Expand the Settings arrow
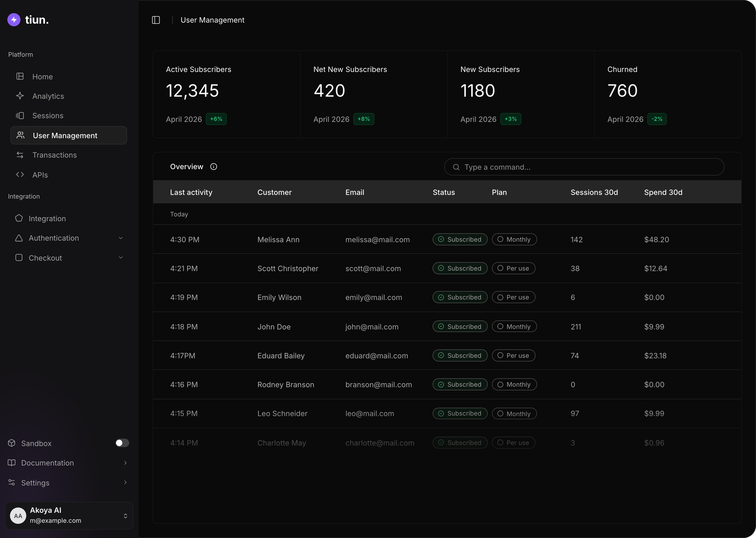Screen dimensions: 756x538 [125, 482]
